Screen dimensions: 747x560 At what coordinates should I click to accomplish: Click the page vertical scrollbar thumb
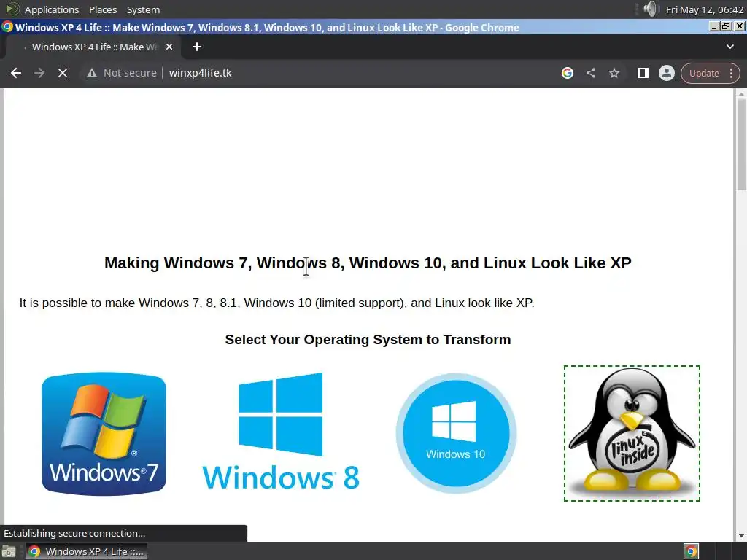pyautogui.click(x=741, y=145)
